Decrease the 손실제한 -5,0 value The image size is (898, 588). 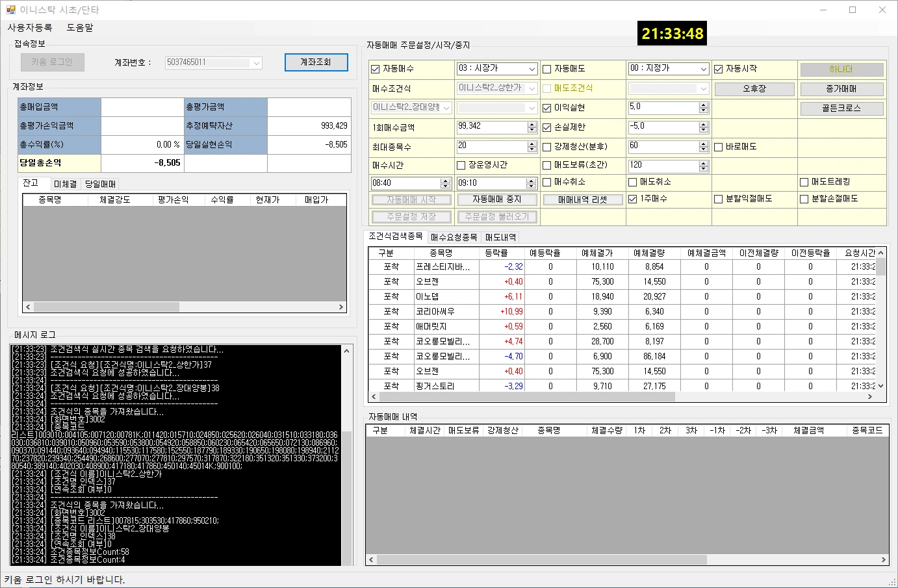pyautogui.click(x=704, y=130)
